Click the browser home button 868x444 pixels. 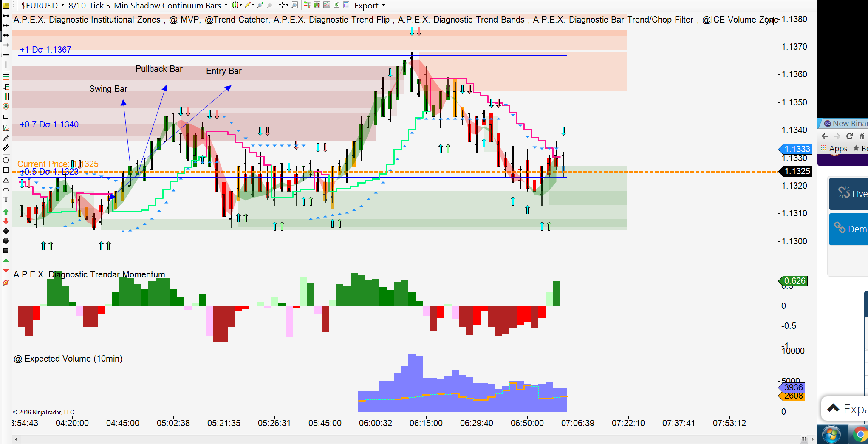[862, 136]
